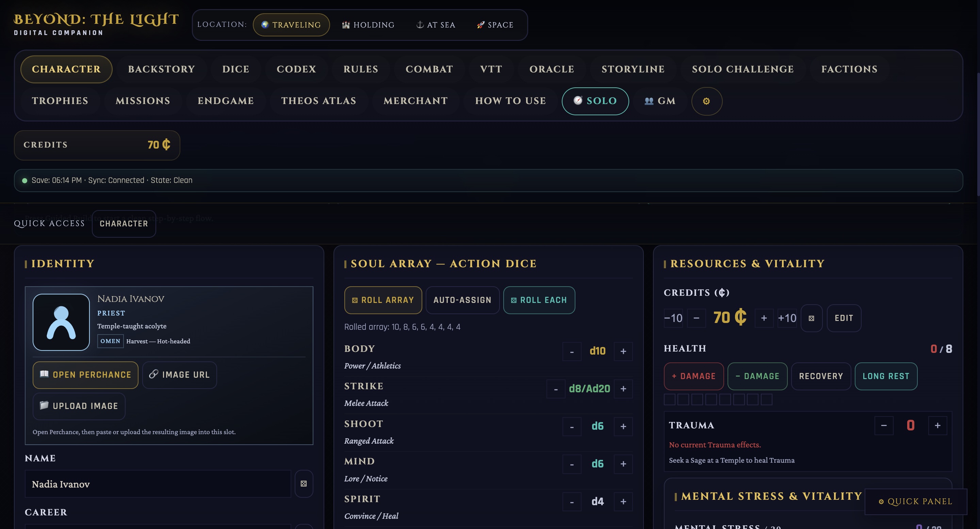Switch to Solo mode
The width and height of the screenshot is (980, 529).
595,101
